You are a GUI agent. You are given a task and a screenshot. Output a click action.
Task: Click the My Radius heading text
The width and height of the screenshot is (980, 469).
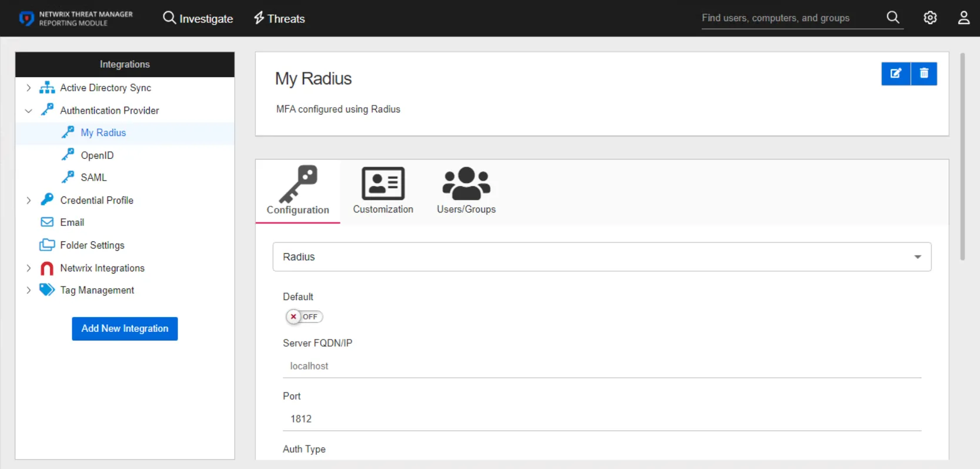313,79
